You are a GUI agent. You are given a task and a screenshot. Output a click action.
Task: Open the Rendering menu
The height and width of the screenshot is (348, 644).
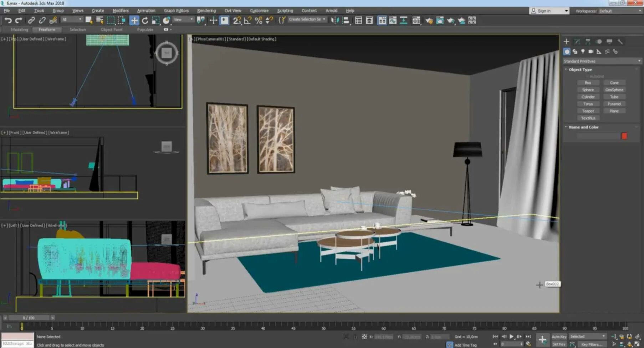pyautogui.click(x=206, y=11)
